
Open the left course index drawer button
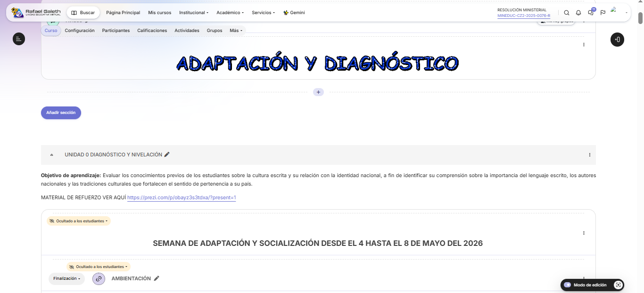[19, 39]
